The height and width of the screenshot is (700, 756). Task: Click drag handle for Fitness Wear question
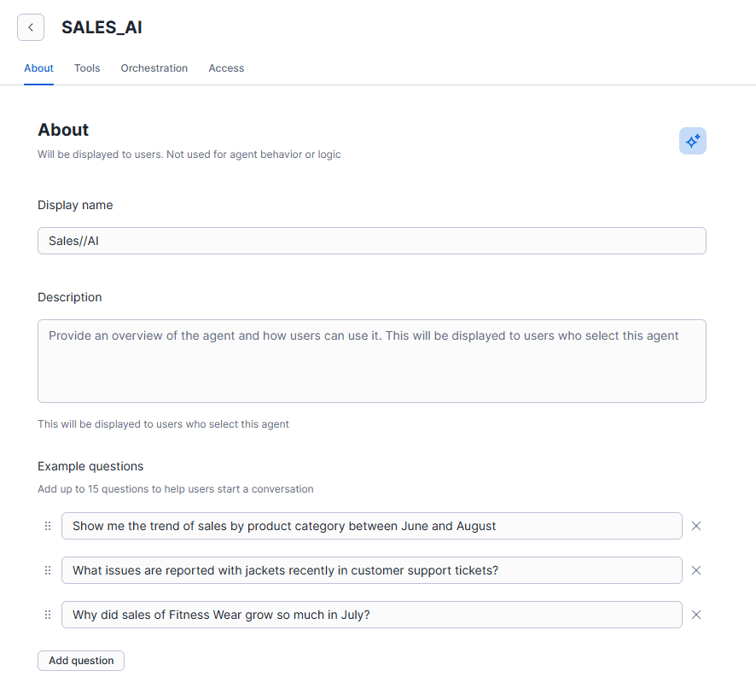48,615
